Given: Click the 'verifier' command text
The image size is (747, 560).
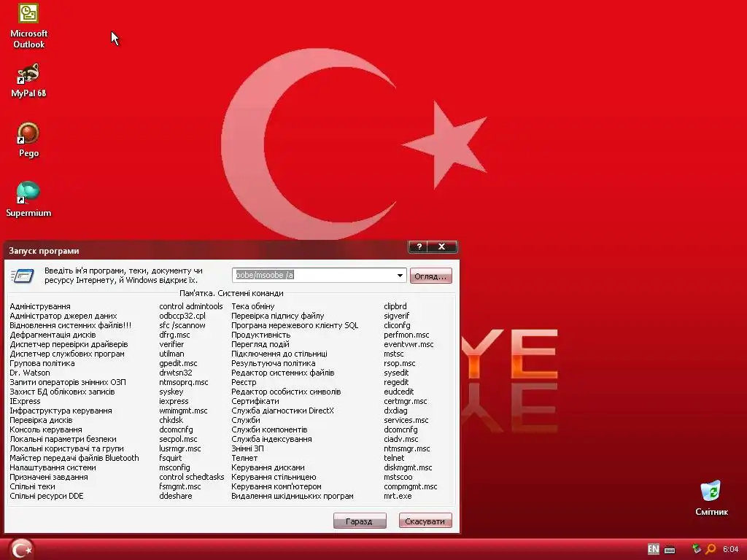Looking at the screenshot, I should point(171,344).
